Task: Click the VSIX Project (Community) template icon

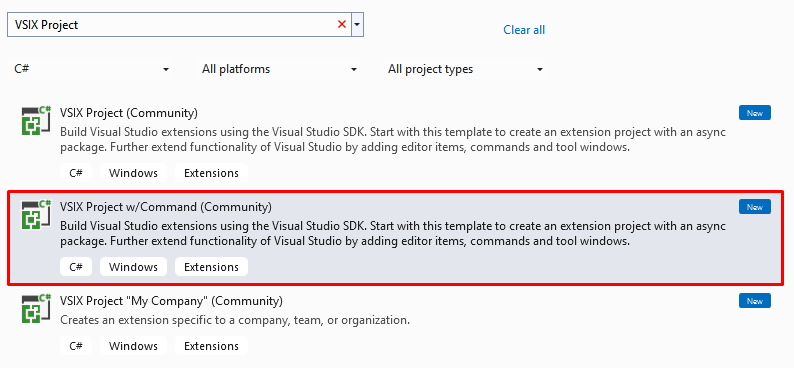Action: (x=36, y=120)
